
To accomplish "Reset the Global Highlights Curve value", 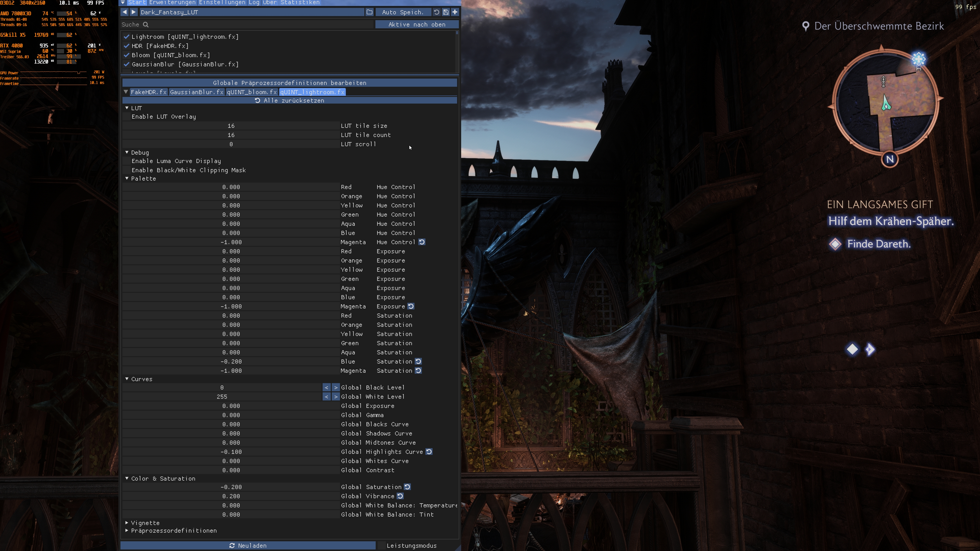I will tap(429, 452).
